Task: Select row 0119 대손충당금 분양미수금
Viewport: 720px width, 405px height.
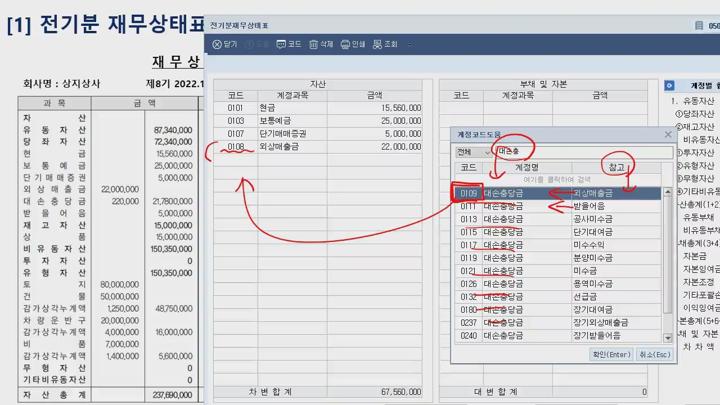Action: coord(557,258)
